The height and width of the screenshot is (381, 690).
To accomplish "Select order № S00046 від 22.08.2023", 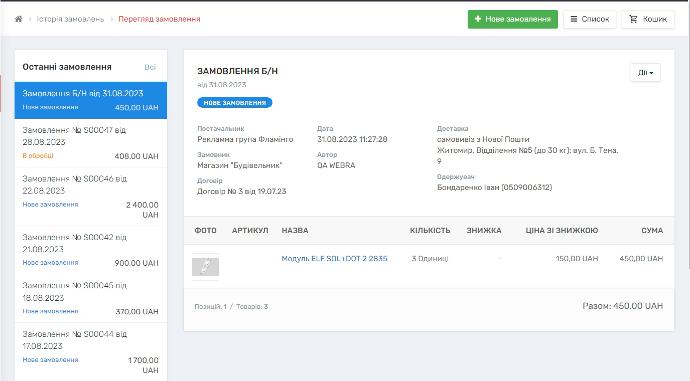I will [91, 197].
